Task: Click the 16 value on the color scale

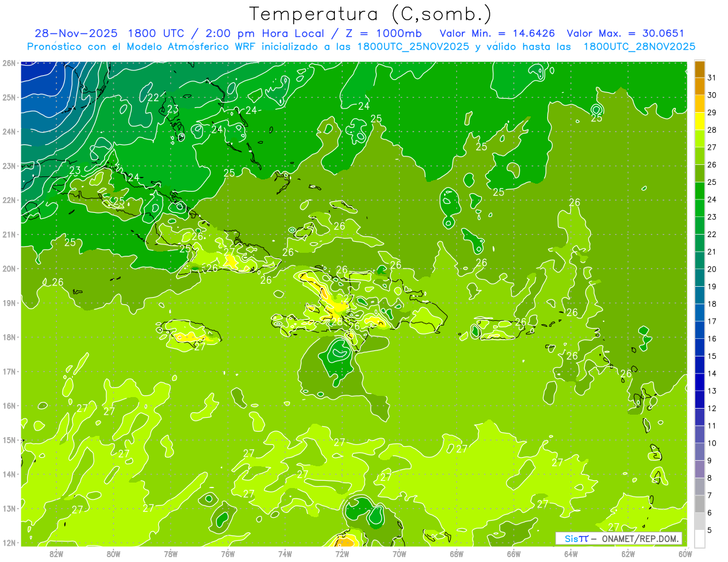Action: point(712,339)
